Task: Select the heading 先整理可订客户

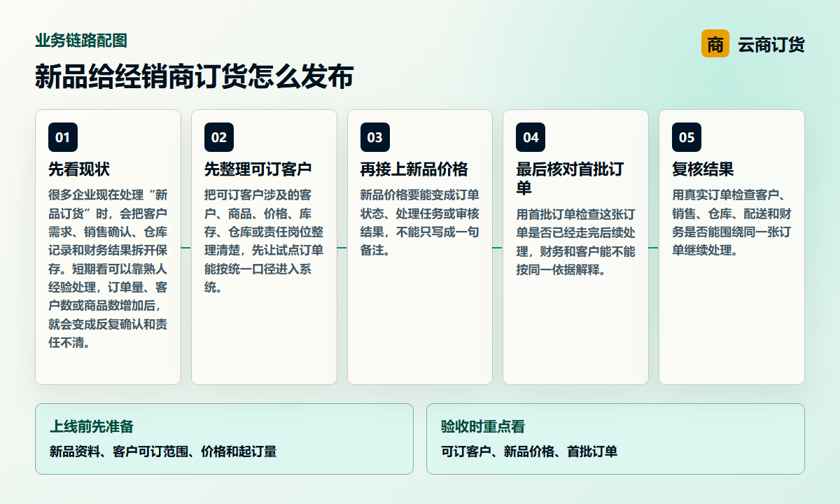Action: click(x=258, y=169)
